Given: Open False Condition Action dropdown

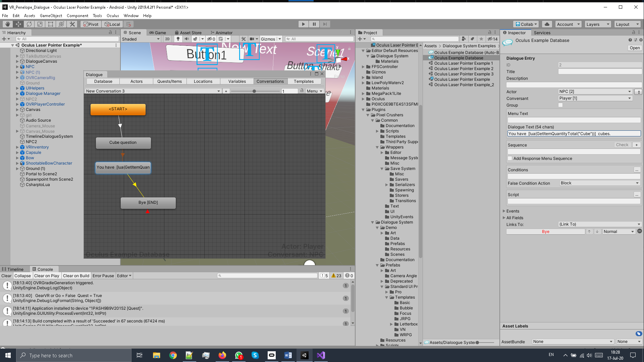Looking at the screenshot, I should (600, 183).
